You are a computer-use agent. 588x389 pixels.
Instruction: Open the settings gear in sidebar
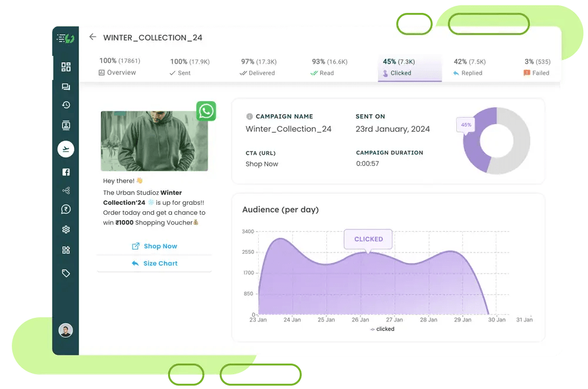tap(66, 230)
